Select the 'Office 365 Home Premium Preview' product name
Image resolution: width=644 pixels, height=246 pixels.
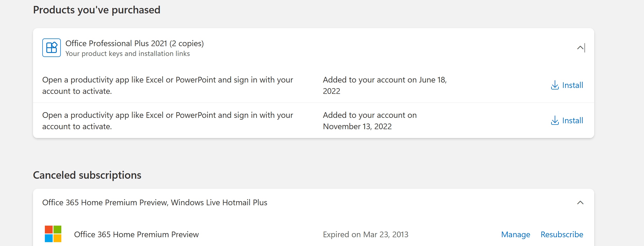pos(136,234)
